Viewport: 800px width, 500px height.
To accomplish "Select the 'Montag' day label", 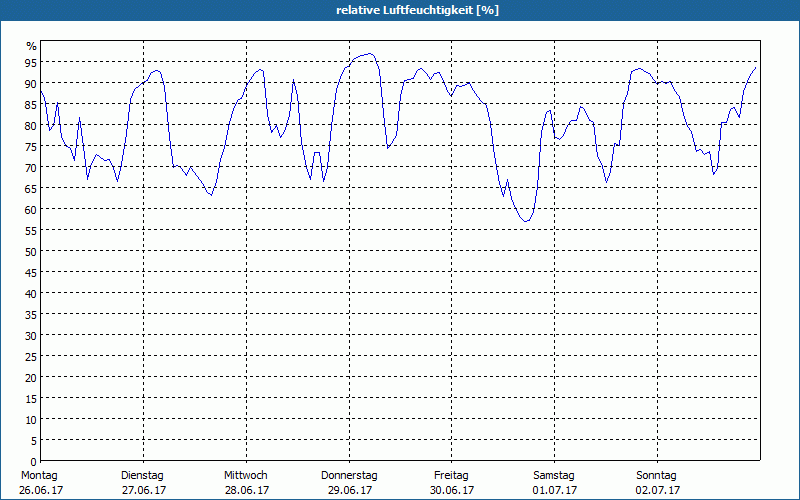I will pyautogui.click(x=39, y=475).
